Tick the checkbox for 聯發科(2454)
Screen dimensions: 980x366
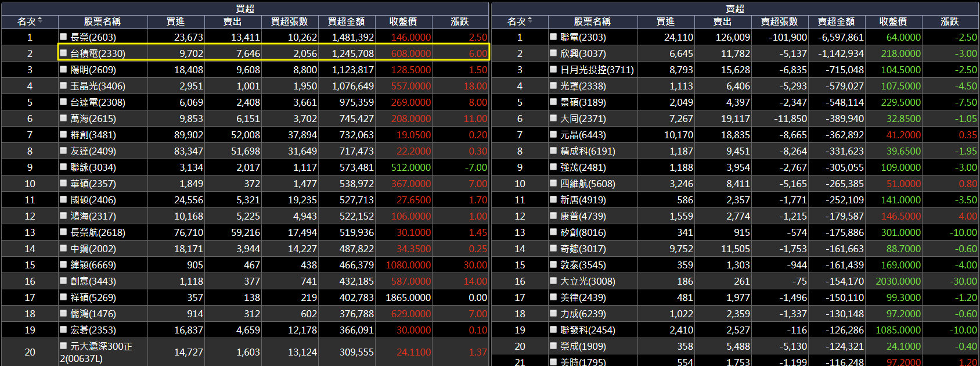(x=553, y=329)
